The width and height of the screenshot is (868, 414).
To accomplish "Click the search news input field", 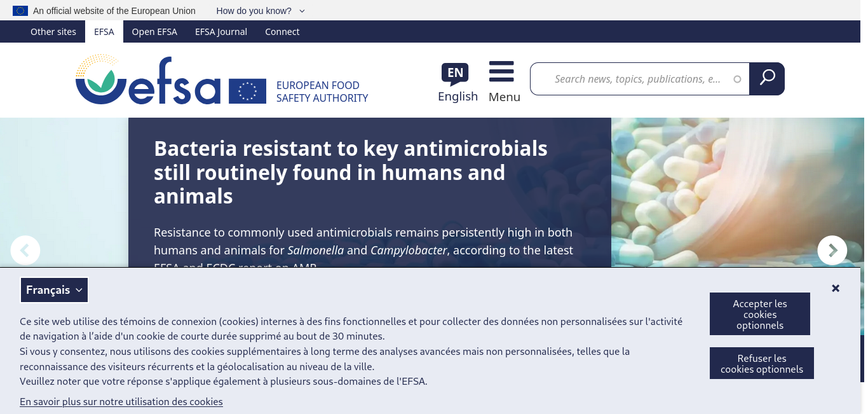I will pyautogui.click(x=640, y=79).
